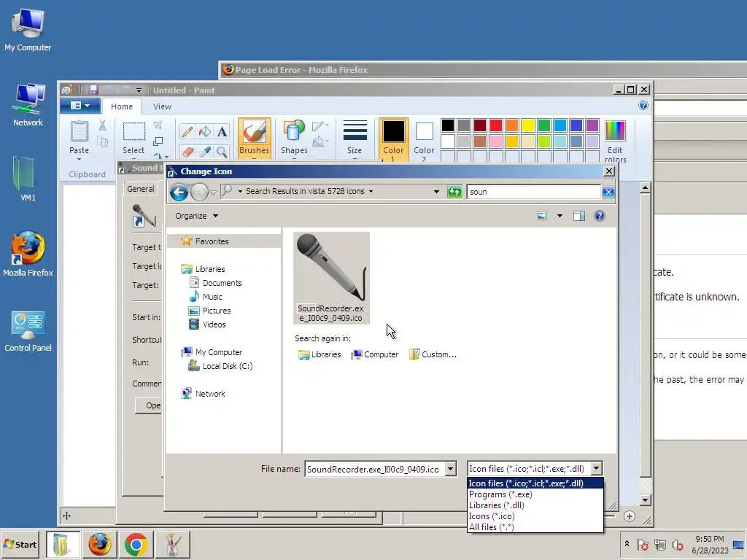The image size is (747, 560).
Task: Click Edit colors in Paint ribbon
Action: point(615,141)
